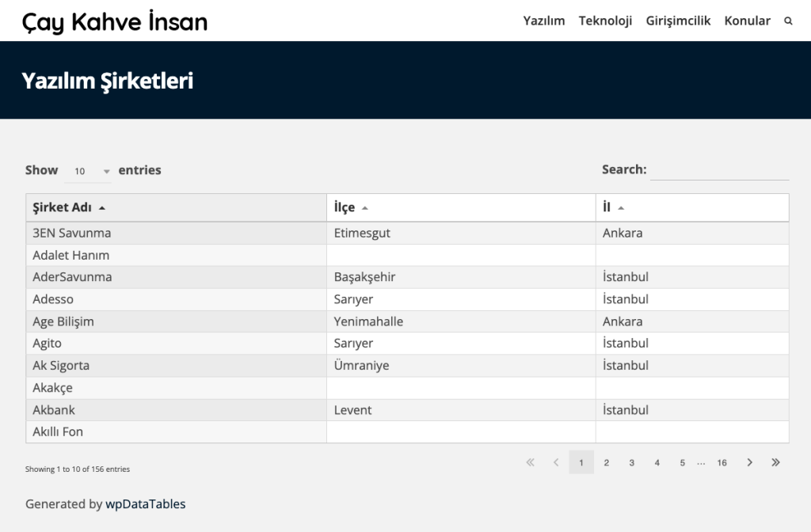Open the Girişimcilik menu
Viewport: 811px width, 532px height.
678,21
